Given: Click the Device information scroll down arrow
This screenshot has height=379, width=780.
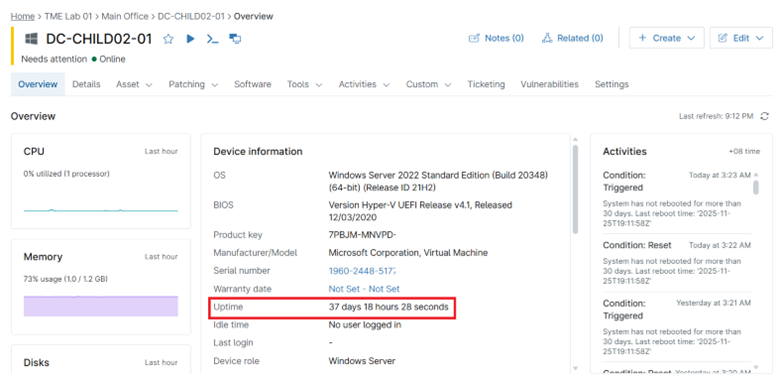Looking at the screenshot, I should [576, 369].
